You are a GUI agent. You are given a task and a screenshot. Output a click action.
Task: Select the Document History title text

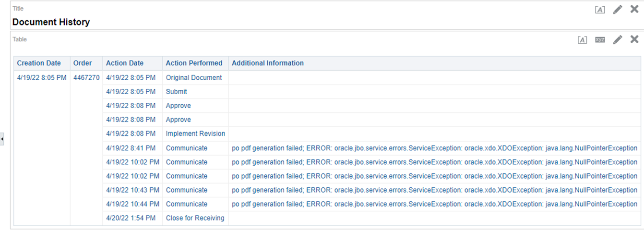[x=51, y=22]
